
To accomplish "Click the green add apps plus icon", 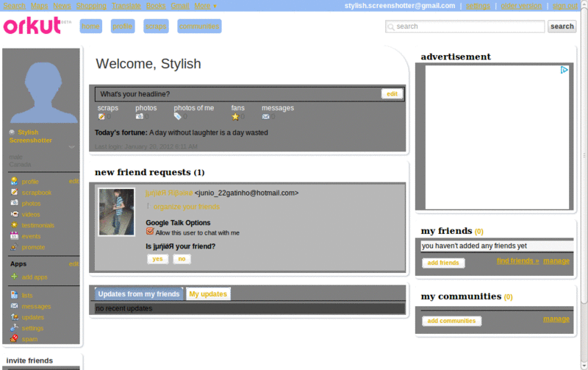I will (14, 277).
